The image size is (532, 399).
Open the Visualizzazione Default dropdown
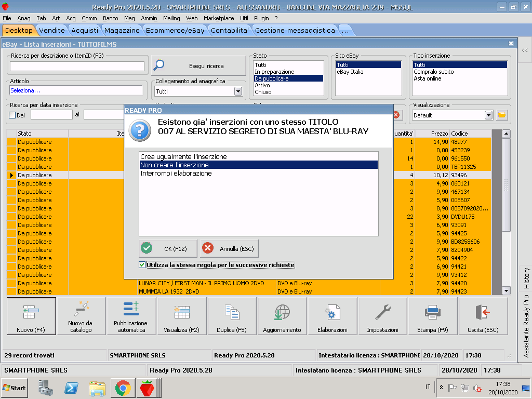488,115
